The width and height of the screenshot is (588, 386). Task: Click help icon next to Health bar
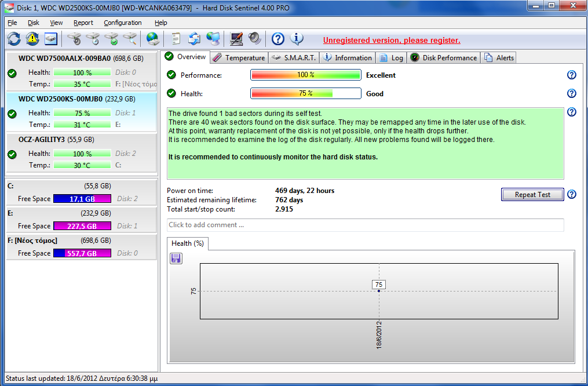click(x=572, y=93)
